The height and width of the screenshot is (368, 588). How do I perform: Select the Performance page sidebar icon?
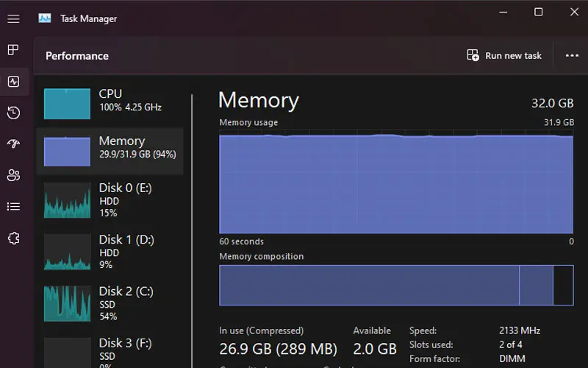13,82
